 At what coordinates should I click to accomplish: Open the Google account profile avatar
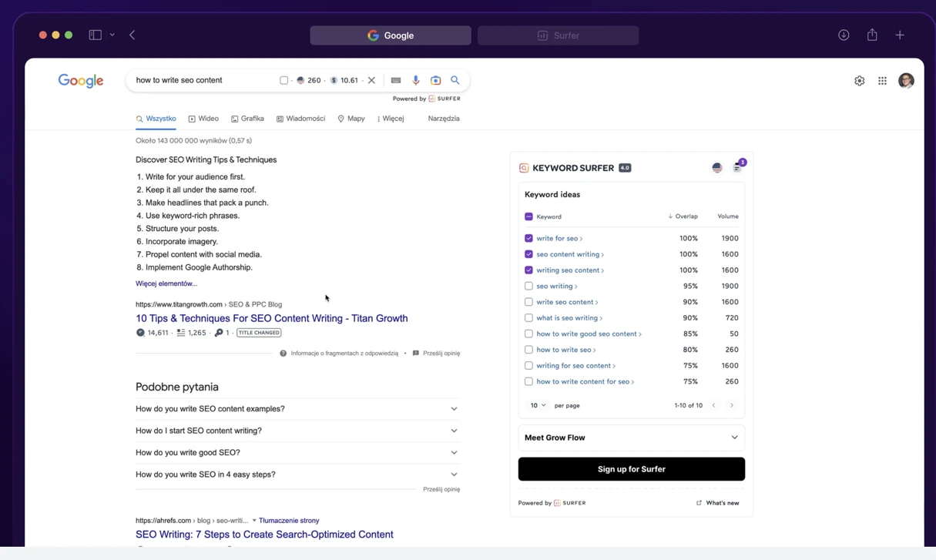(906, 81)
